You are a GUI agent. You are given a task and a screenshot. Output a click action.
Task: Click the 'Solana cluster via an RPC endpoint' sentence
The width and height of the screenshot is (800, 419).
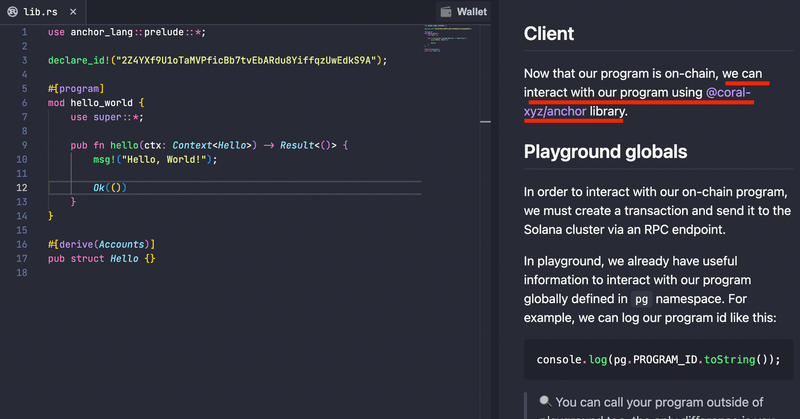(624, 230)
